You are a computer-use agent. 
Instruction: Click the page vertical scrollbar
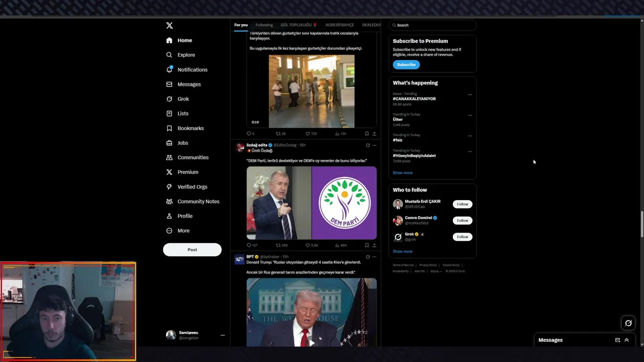click(x=641, y=225)
